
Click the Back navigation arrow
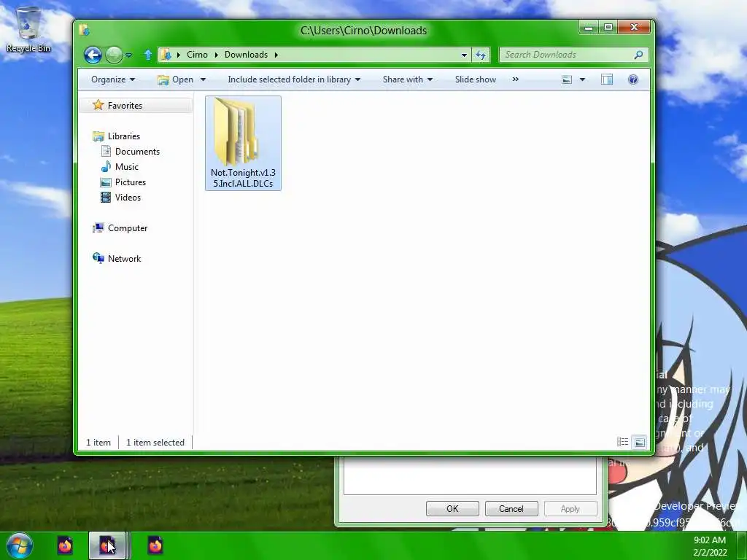pyautogui.click(x=93, y=55)
